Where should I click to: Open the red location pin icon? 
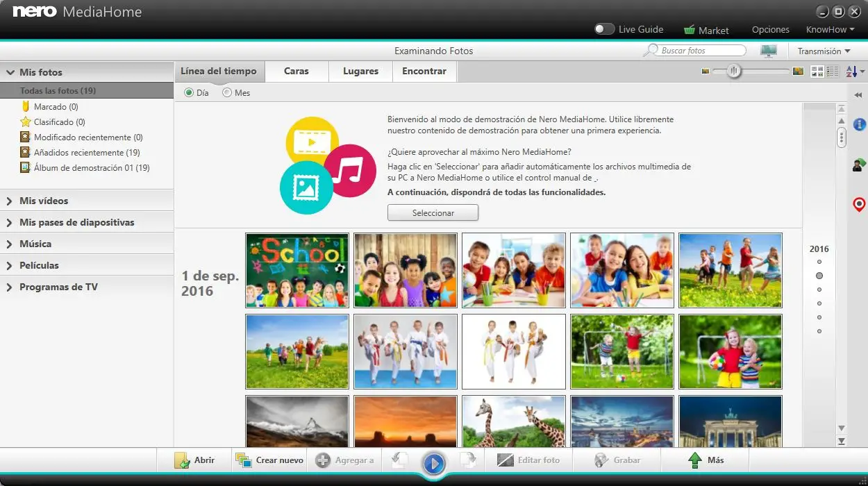pyautogui.click(x=859, y=205)
